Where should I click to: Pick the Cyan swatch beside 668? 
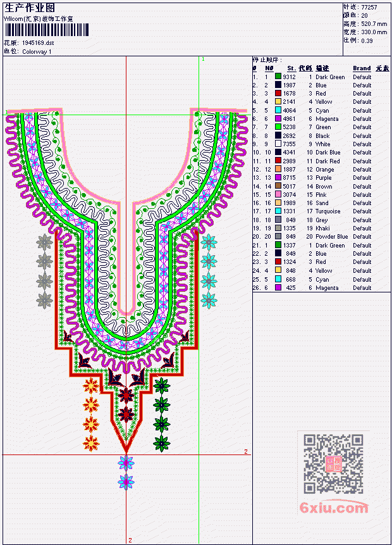click(278, 279)
